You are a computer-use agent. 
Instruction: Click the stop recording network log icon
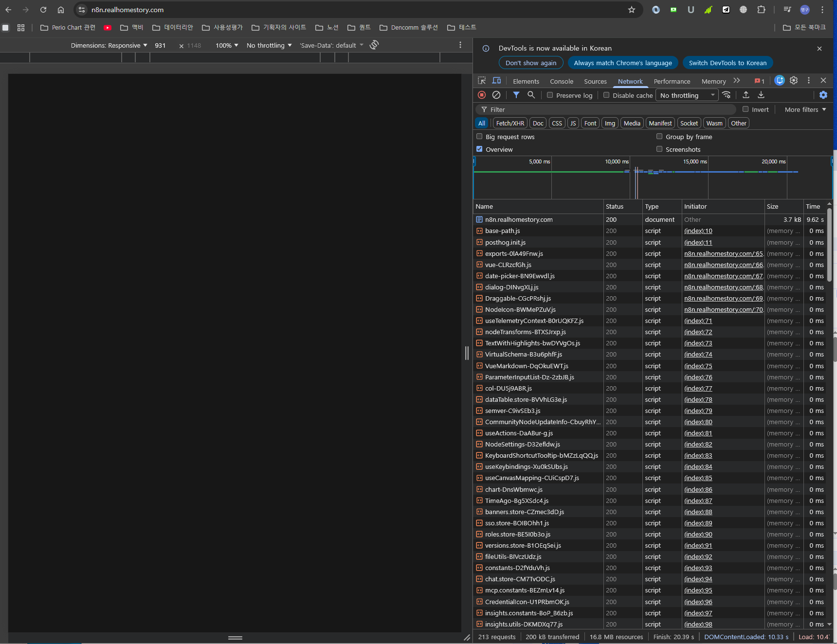coord(482,95)
